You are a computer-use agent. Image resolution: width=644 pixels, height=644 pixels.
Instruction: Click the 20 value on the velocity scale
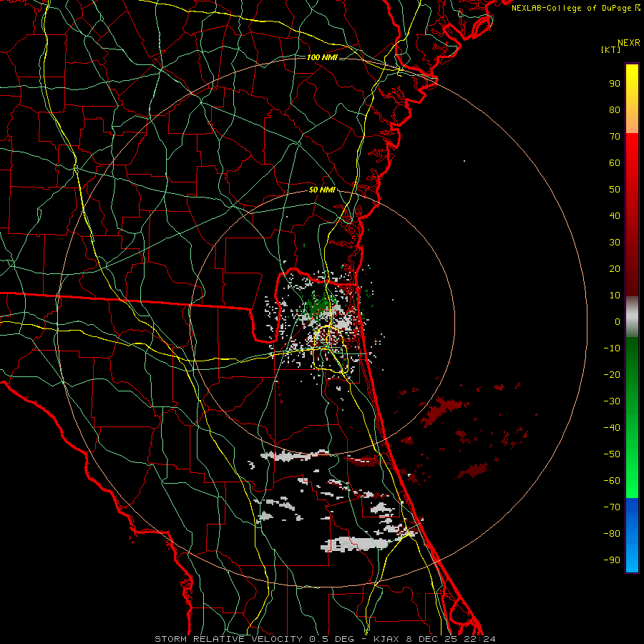pos(615,269)
